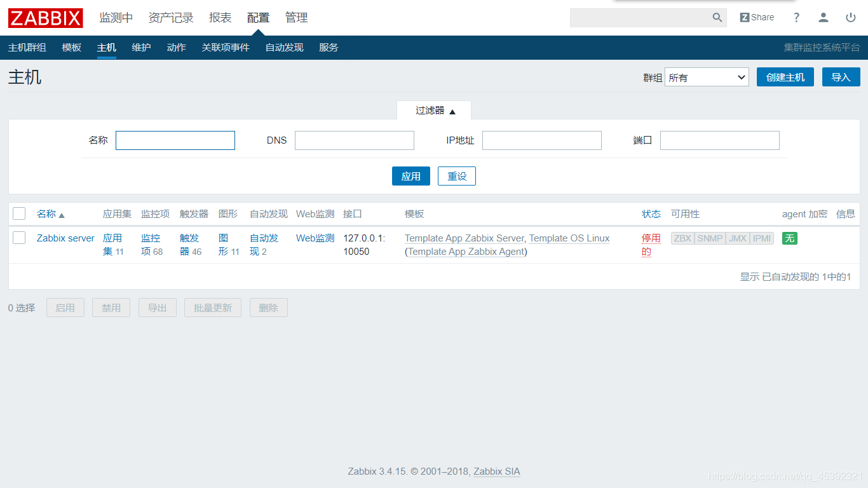Go to the 自动发现 submenu

pyautogui.click(x=285, y=48)
